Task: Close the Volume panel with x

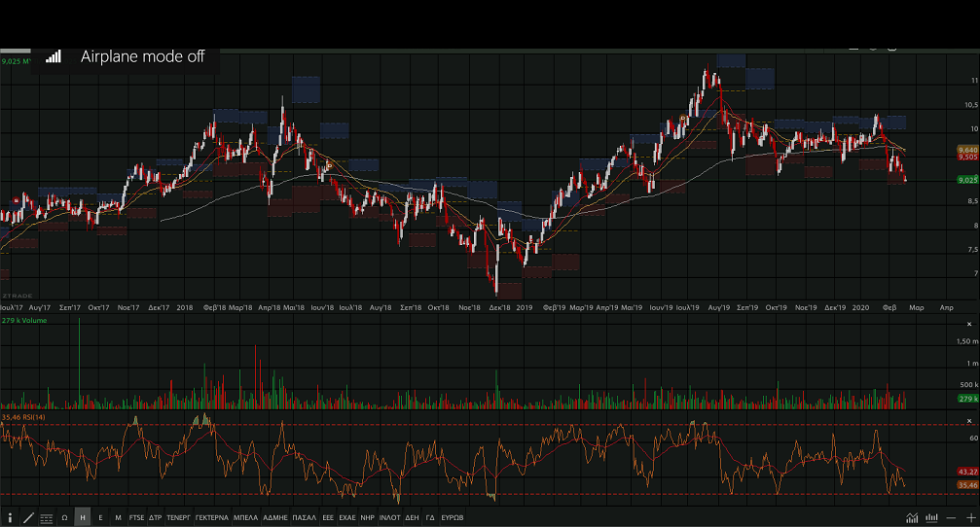Action: [x=968, y=323]
